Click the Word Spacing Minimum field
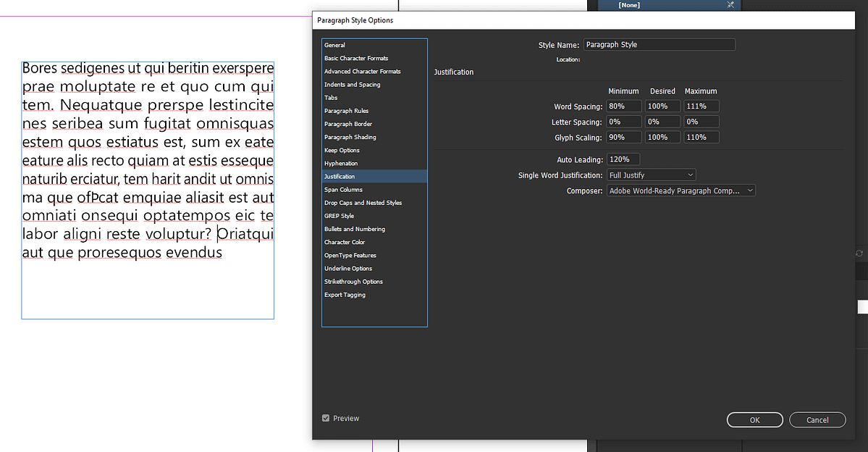This screenshot has width=868, height=452. [x=624, y=106]
